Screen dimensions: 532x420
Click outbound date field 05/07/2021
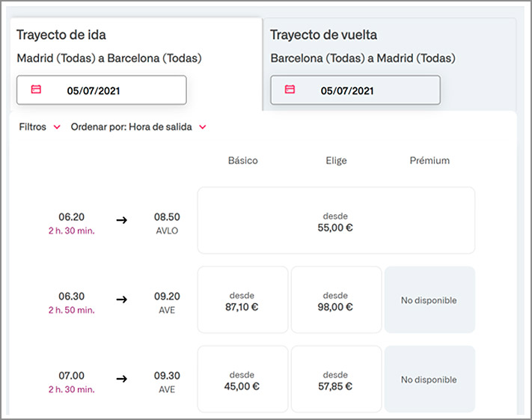(x=101, y=91)
